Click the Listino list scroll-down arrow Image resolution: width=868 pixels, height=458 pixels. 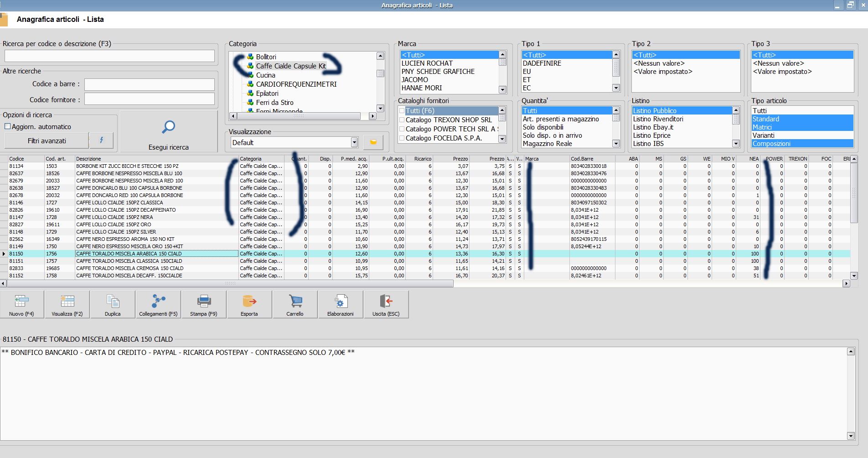(x=736, y=144)
